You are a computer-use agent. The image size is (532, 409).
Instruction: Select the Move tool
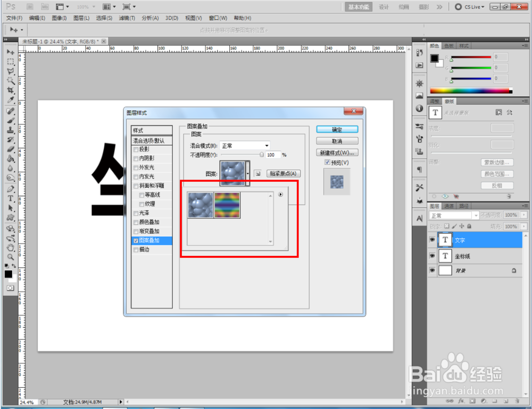(x=10, y=52)
